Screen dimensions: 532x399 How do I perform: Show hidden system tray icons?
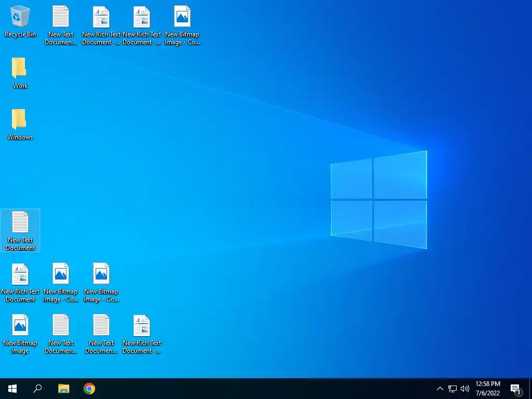point(440,389)
